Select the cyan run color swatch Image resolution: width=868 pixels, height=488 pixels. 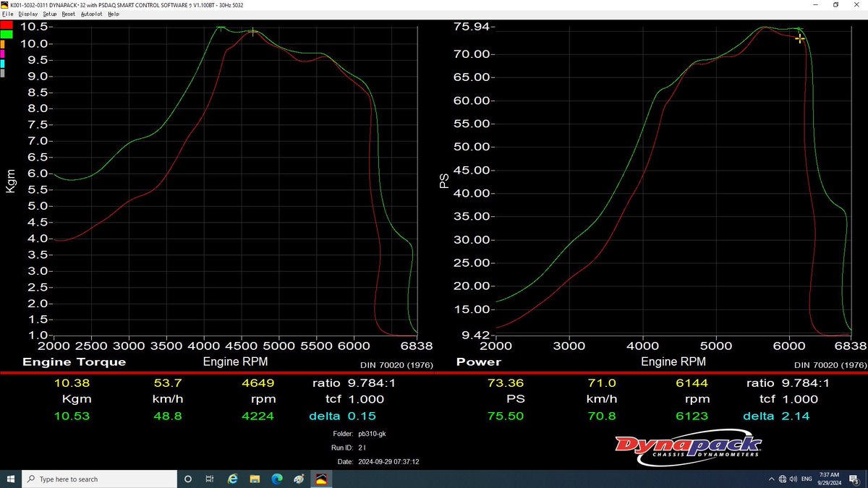(x=3, y=63)
